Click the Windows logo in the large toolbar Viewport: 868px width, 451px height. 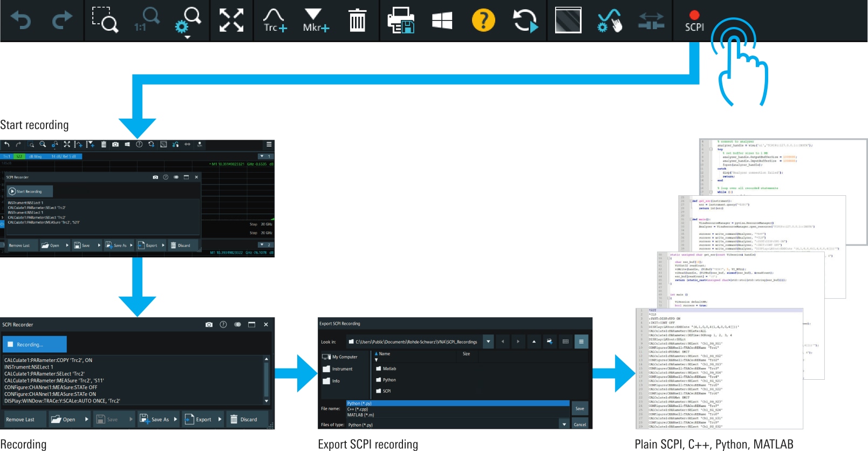click(442, 20)
